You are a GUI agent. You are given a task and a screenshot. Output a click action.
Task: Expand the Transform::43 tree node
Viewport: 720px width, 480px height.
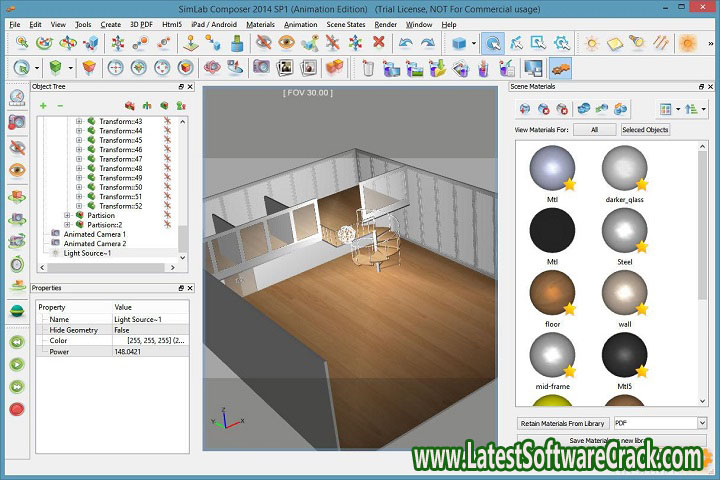[79, 121]
